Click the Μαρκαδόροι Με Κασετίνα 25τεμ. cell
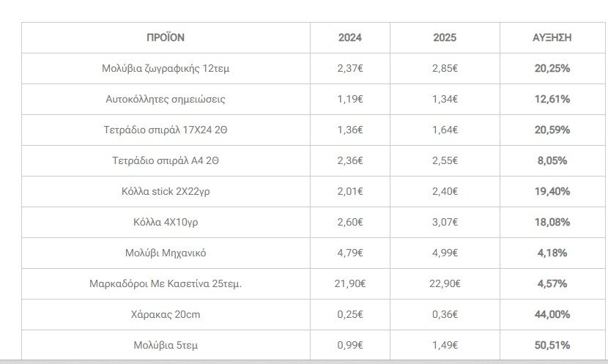 [x=166, y=283]
